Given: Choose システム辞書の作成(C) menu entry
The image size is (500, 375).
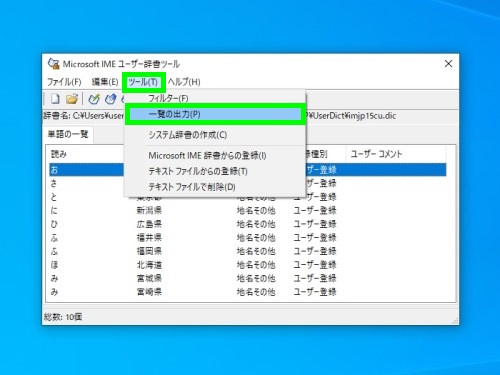Looking at the screenshot, I should (215, 135).
